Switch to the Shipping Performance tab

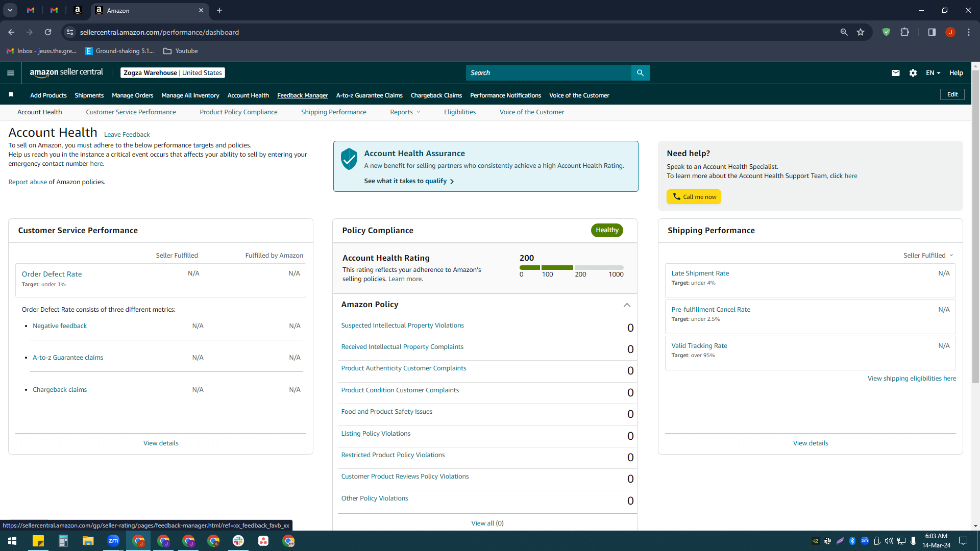pos(333,112)
